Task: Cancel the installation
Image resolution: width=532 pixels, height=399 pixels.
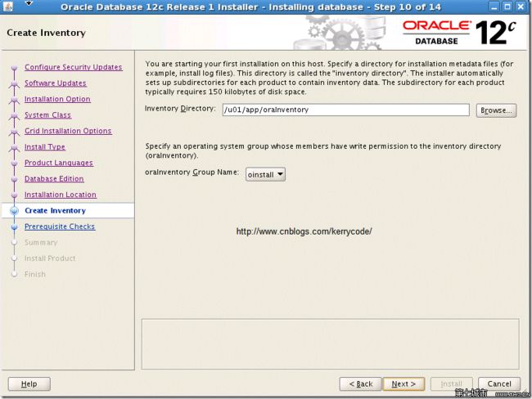Action: click(x=498, y=383)
